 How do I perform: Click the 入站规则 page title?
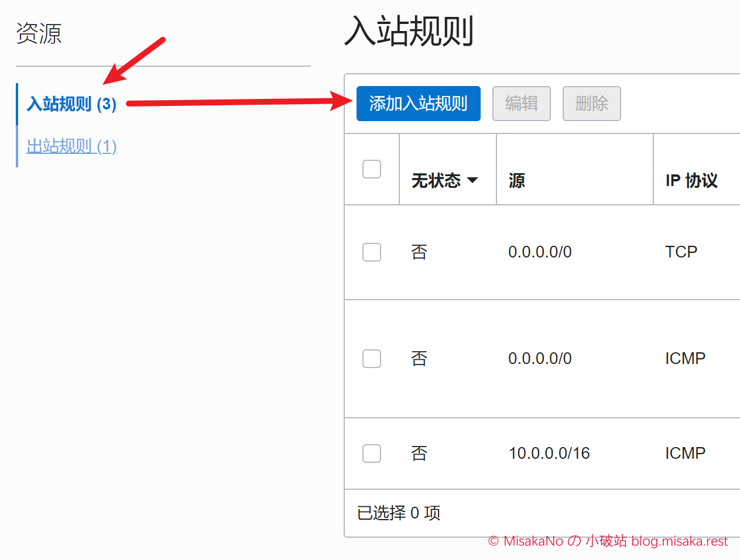click(x=409, y=31)
